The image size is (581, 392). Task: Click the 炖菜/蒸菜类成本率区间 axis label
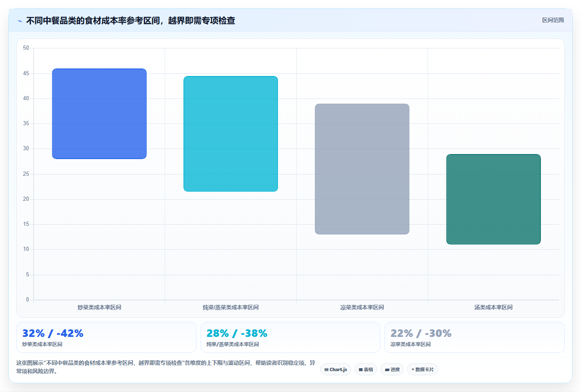(x=231, y=307)
